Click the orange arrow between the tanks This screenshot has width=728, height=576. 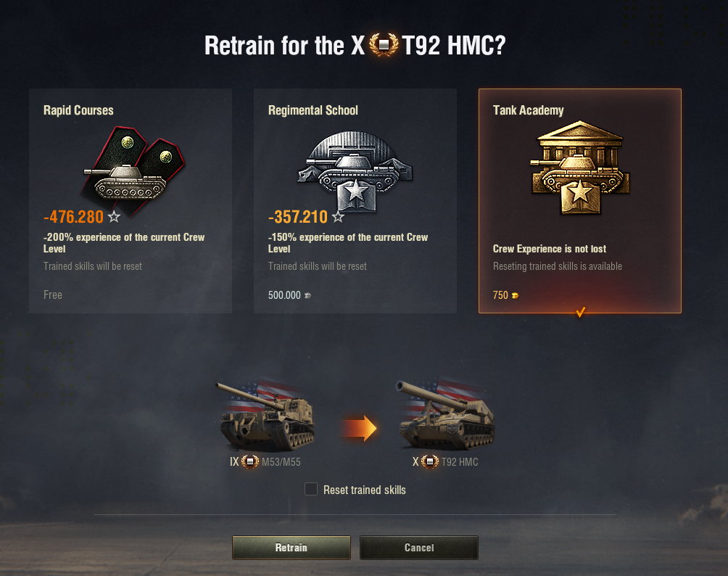[x=359, y=428]
